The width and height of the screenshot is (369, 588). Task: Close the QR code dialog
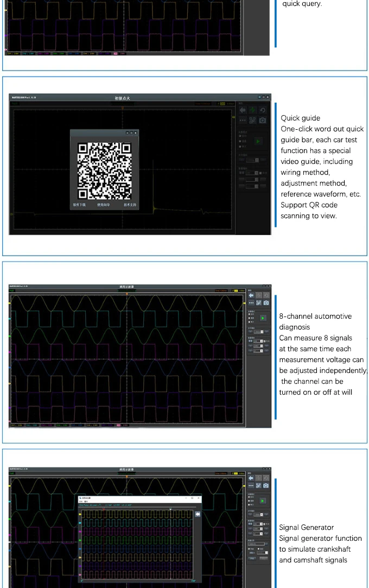(x=136, y=133)
